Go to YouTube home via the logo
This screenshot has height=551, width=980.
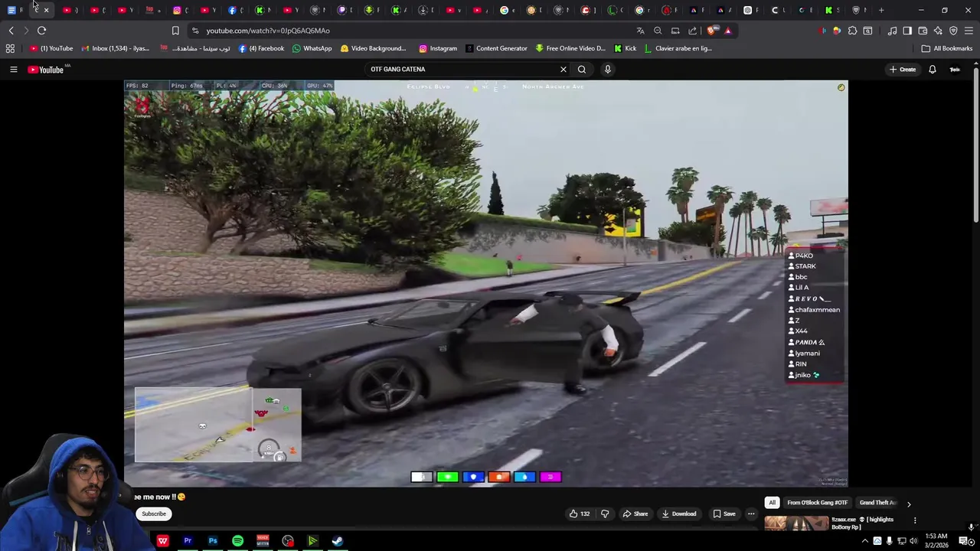pos(46,70)
